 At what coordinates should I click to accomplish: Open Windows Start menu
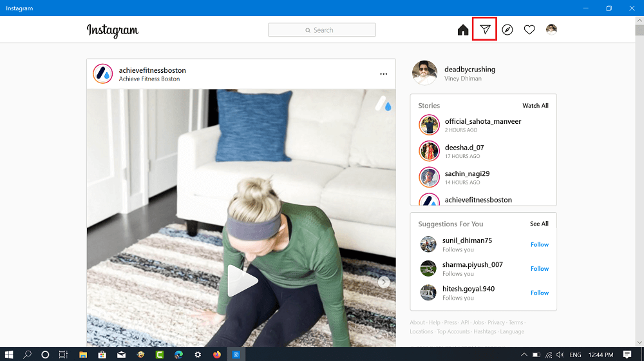point(9,355)
